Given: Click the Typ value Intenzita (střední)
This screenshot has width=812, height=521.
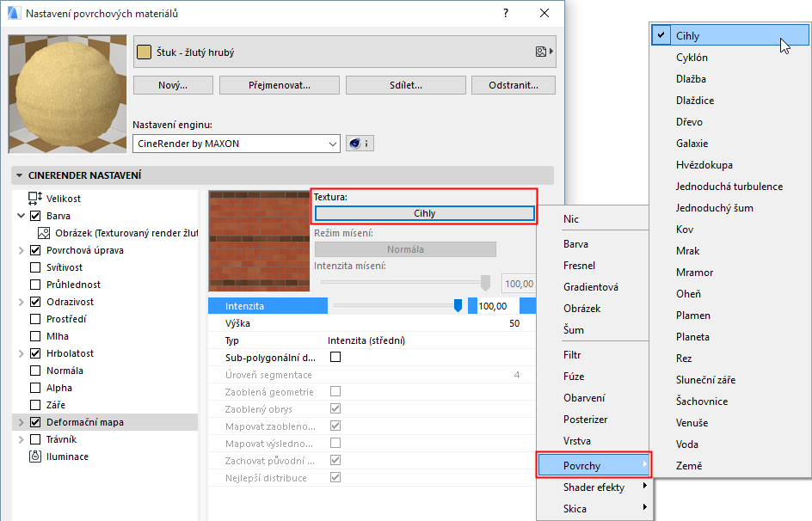Looking at the screenshot, I should 366,340.
